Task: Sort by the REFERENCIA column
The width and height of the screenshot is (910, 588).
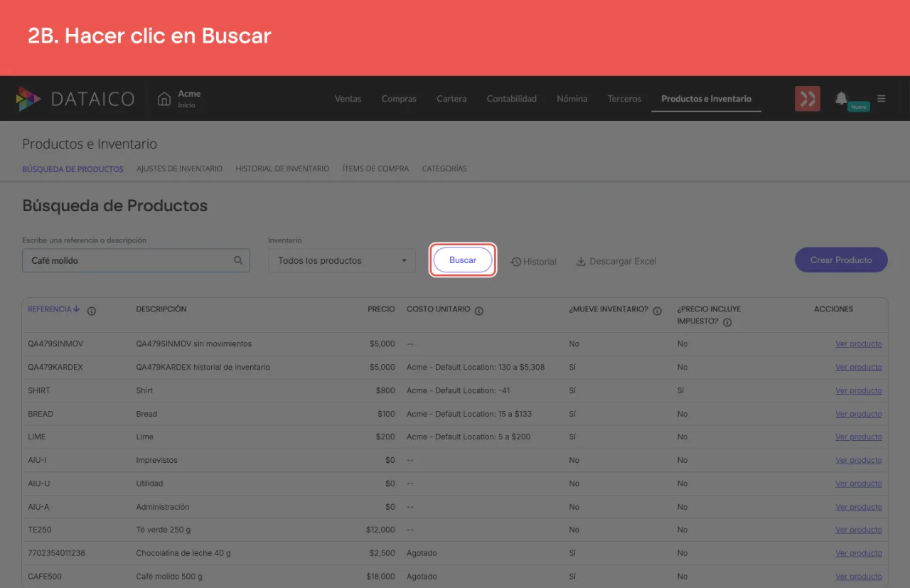Action: [x=54, y=309]
